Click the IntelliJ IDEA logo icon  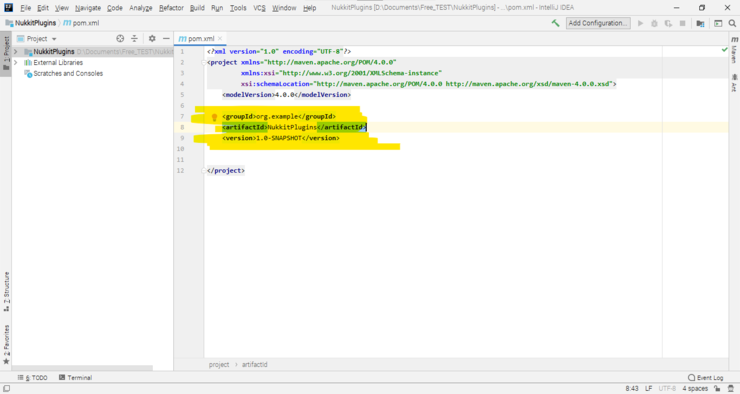[8, 8]
